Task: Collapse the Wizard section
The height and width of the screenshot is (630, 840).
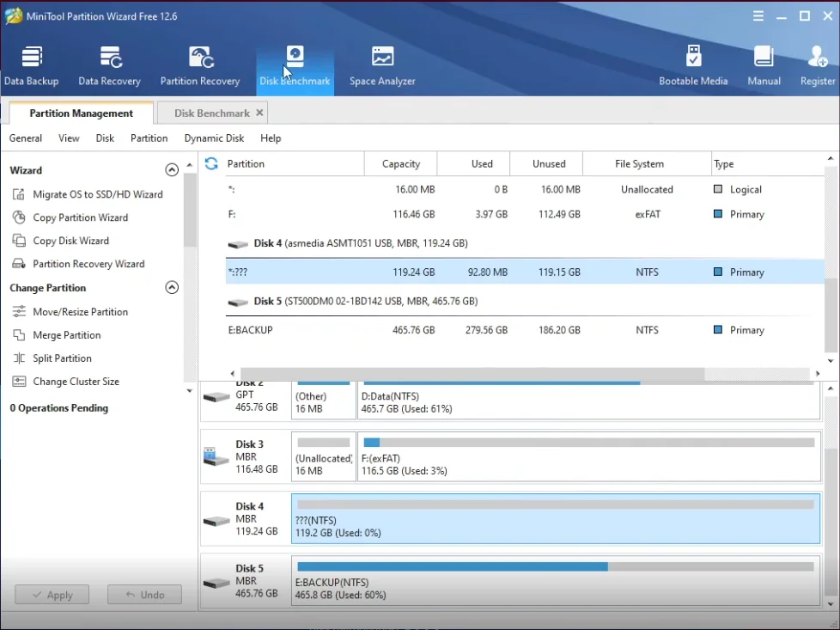Action: (172, 170)
